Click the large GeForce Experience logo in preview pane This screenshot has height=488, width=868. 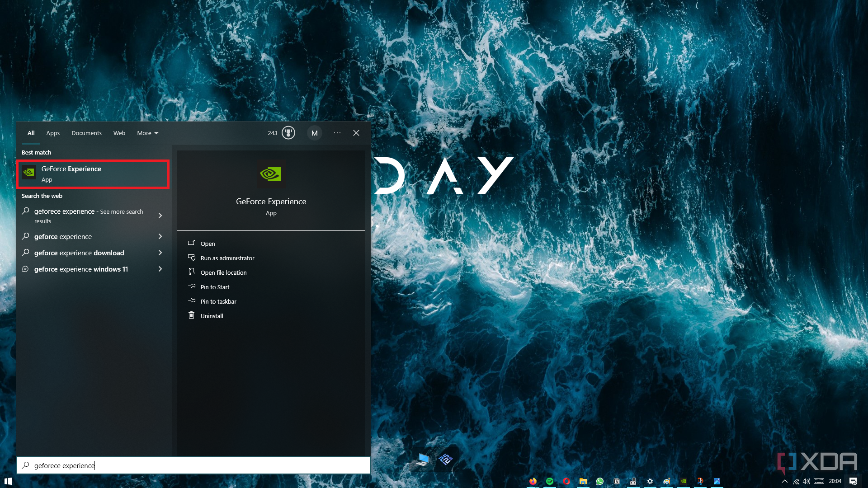[x=271, y=174]
